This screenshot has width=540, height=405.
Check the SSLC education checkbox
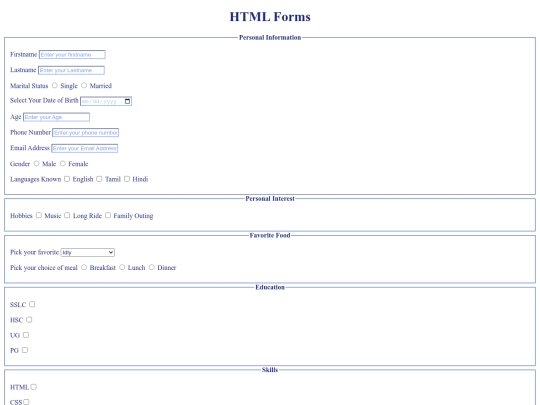(x=32, y=304)
